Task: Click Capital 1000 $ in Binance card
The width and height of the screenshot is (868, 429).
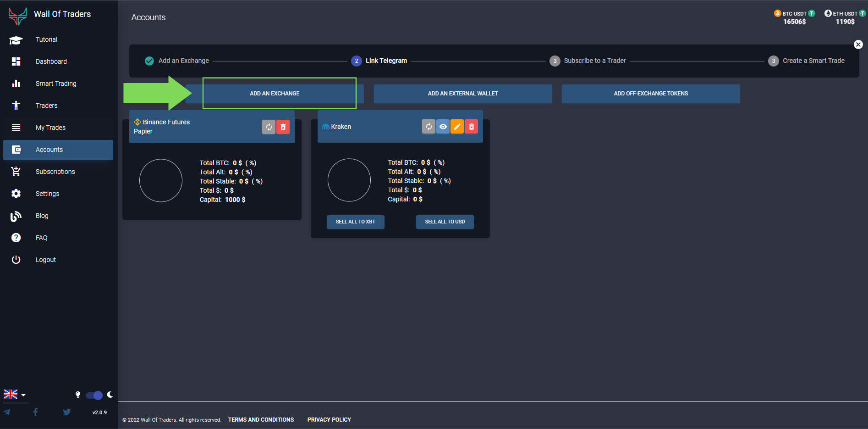Action: coord(223,200)
